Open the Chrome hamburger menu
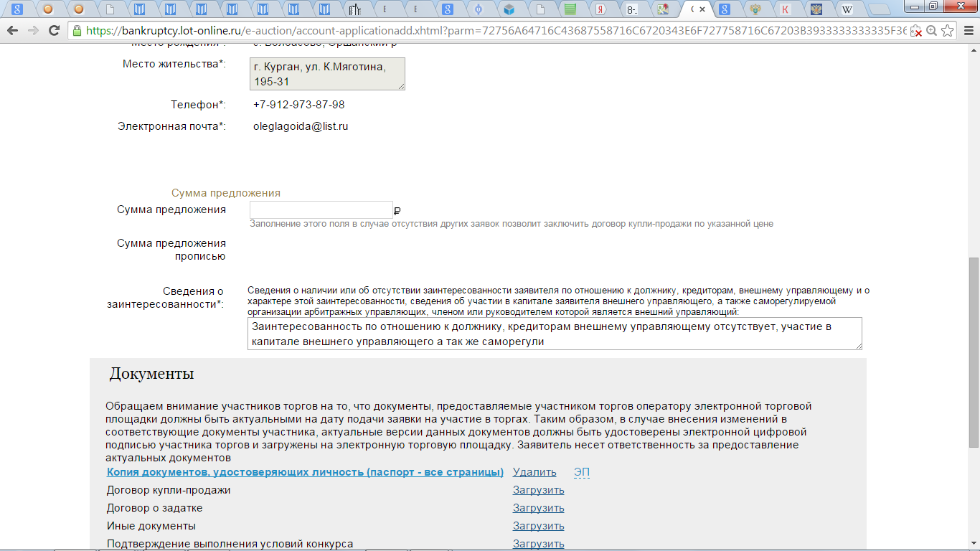 click(x=967, y=31)
